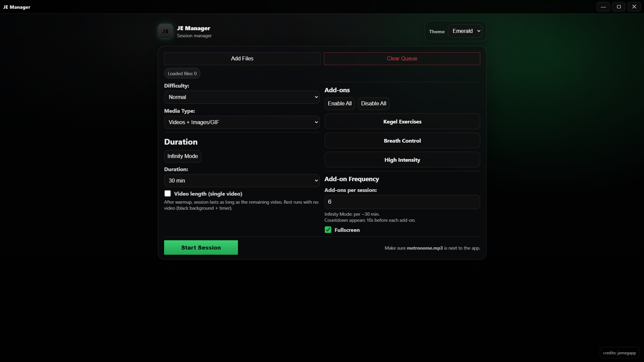The image size is (644, 362).
Task: Expand the Difficulty dropdown
Action: 242,97
